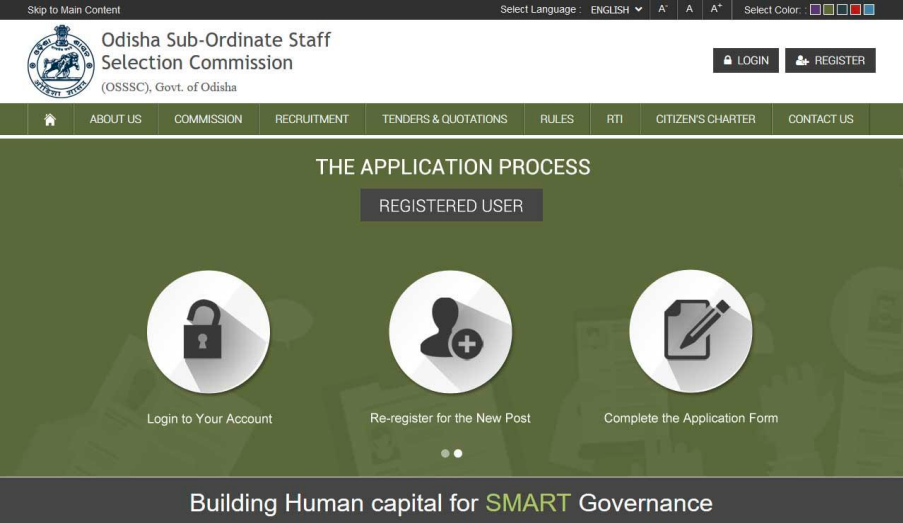This screenshot has width=903, height=523.
Task: Open the Recruitment menu
Action: click(312, 119)
